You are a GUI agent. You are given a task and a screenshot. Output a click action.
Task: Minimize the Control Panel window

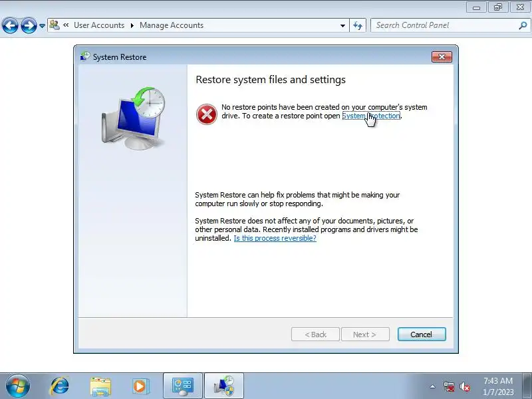(x=476, y=7)
